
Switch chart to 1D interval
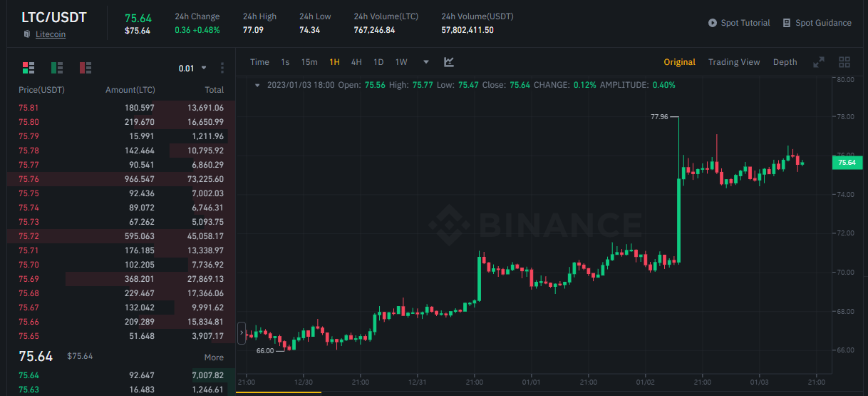pyautogui.click(x=378, y=62)
